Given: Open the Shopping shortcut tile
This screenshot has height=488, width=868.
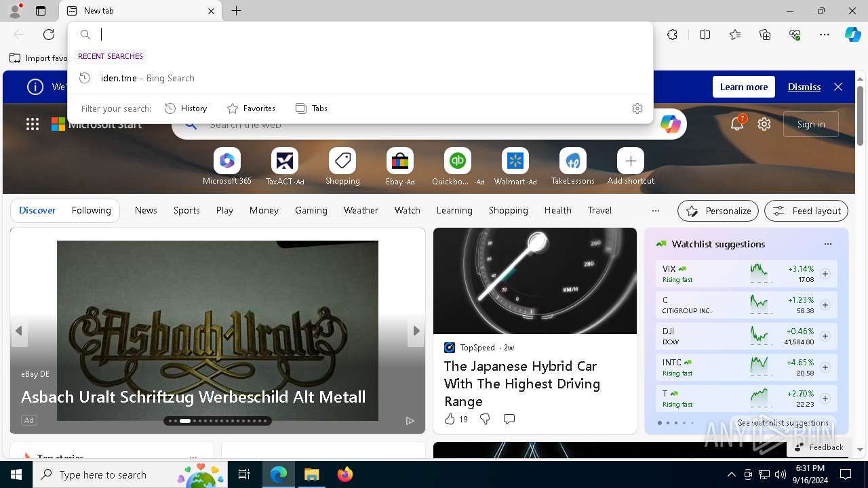Looking at the screenshot, I should pos(342,167).
